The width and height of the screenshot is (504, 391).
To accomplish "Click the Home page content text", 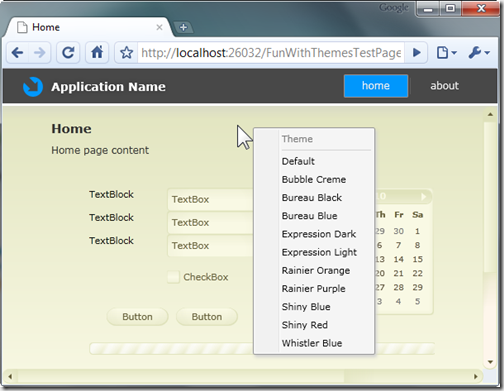I will pos(100,150).
